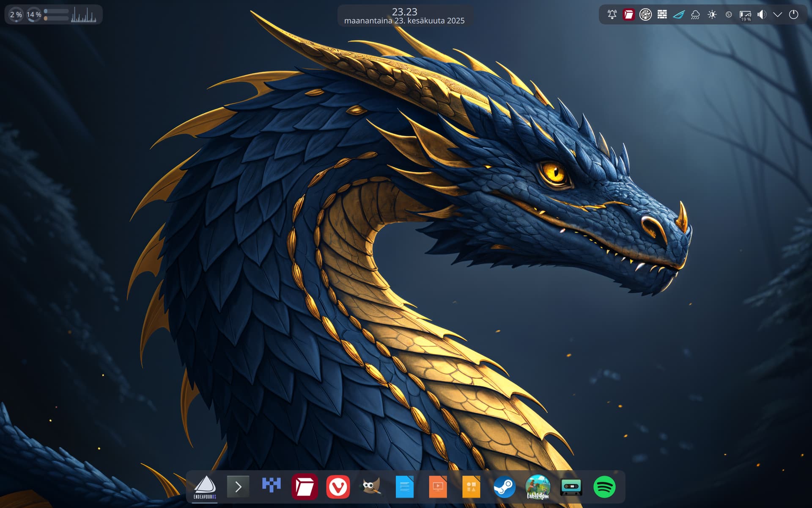Open the CPU usage monitor widget

tap(16, 15)
